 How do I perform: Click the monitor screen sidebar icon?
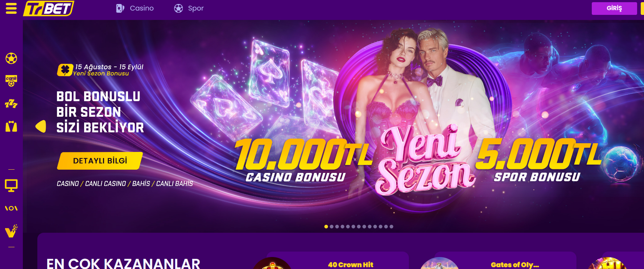coord(11,186)
